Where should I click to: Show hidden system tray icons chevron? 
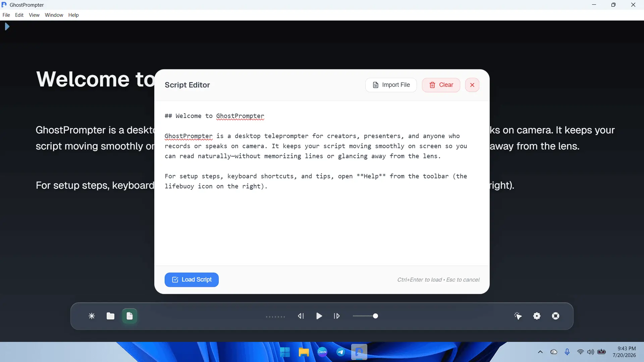point(540,352)
